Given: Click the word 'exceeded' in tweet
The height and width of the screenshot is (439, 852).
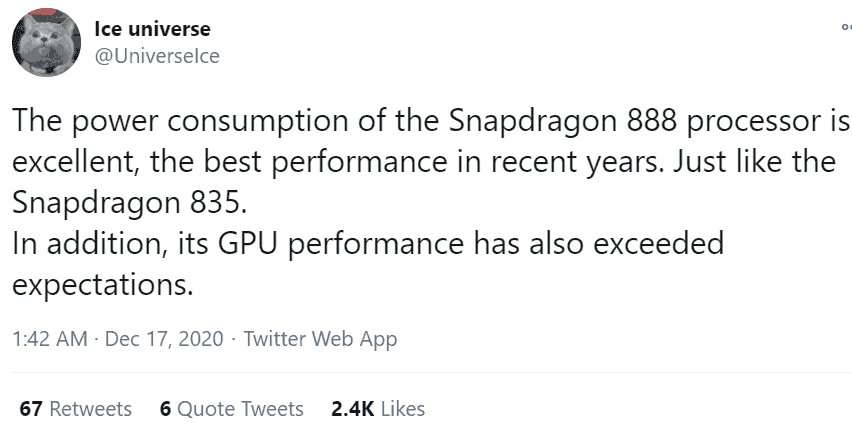Looking at the screenshot, I should point(659,243).
